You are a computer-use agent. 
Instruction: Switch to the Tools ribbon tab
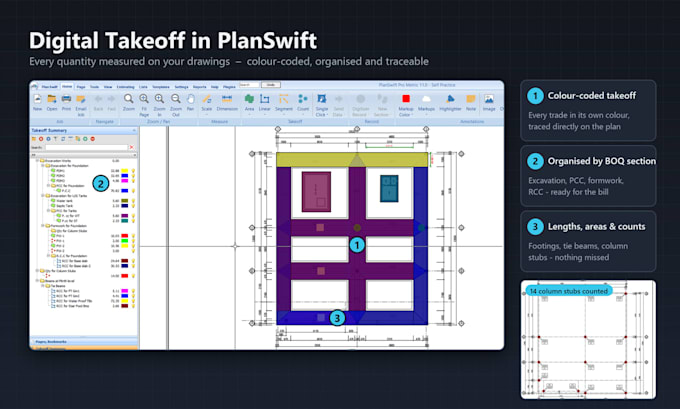point(94,87)
